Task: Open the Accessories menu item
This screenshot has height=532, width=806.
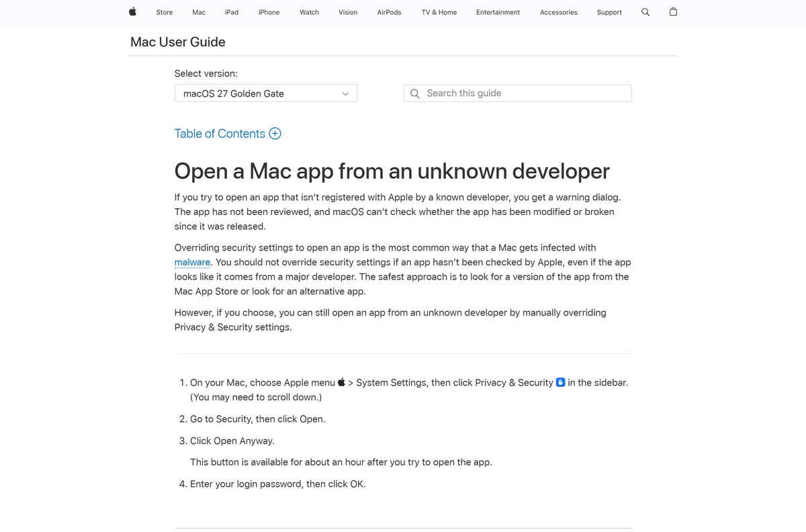Action: pos(559,12)
